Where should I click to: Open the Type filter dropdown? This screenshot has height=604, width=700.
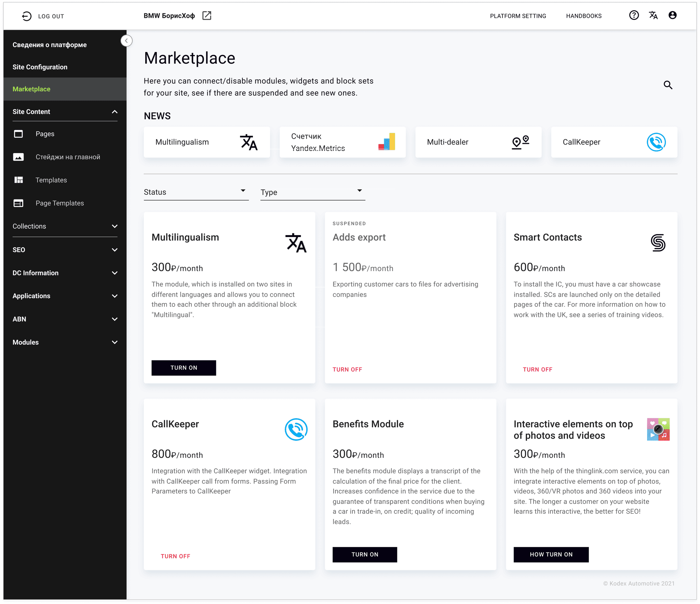tap(312, 192)
